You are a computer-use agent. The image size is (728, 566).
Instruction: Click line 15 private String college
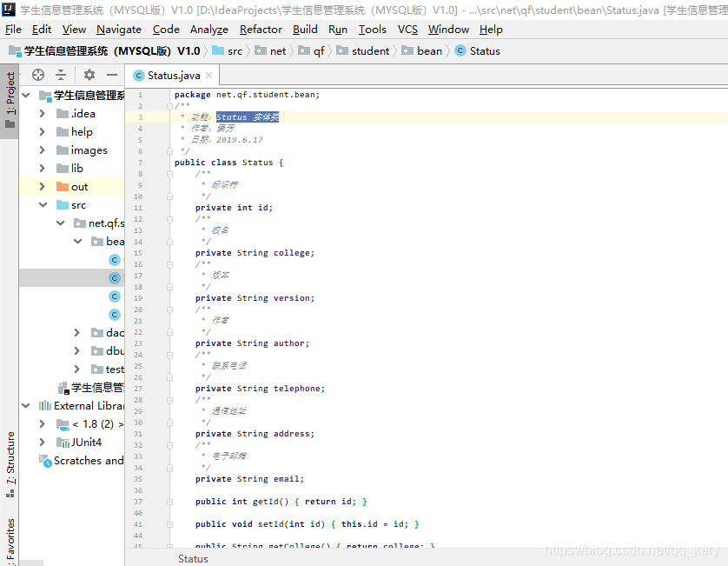click(x=255, y=253)
